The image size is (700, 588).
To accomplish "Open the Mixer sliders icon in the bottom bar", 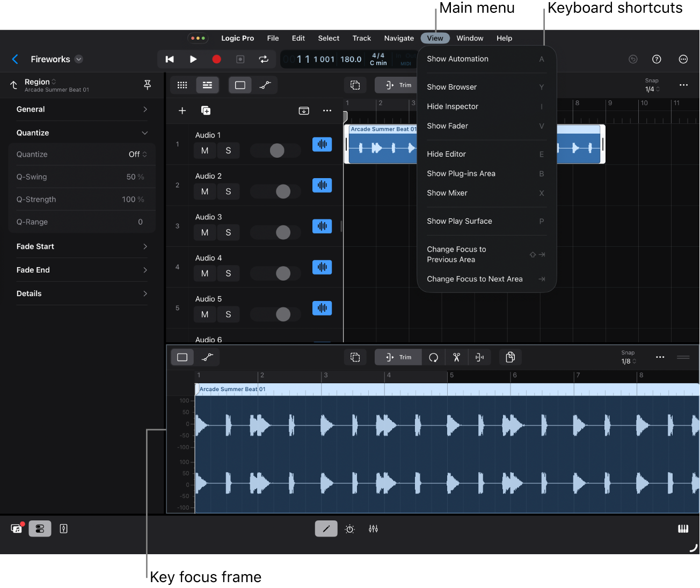I will [x=373, y=529].
